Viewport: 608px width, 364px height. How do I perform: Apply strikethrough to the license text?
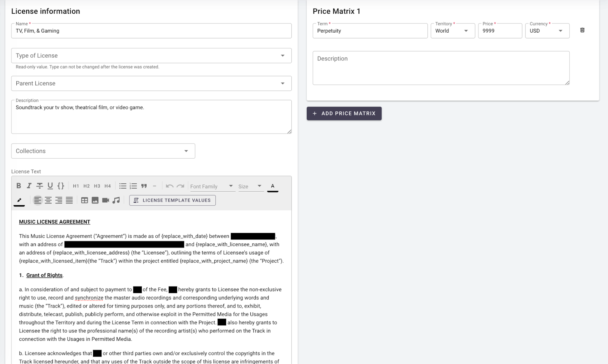[40, 186]
